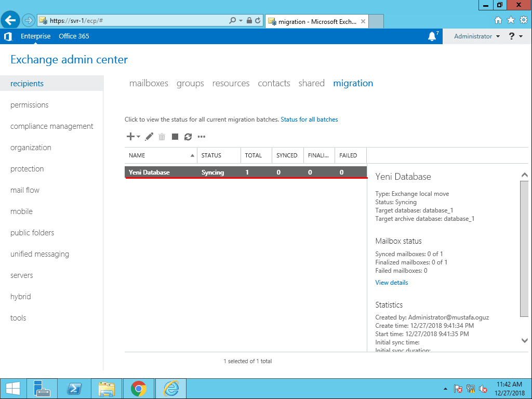This screenshot has width=532, height=399.
Task: Open the groups tab
Action: coord(190,83)
